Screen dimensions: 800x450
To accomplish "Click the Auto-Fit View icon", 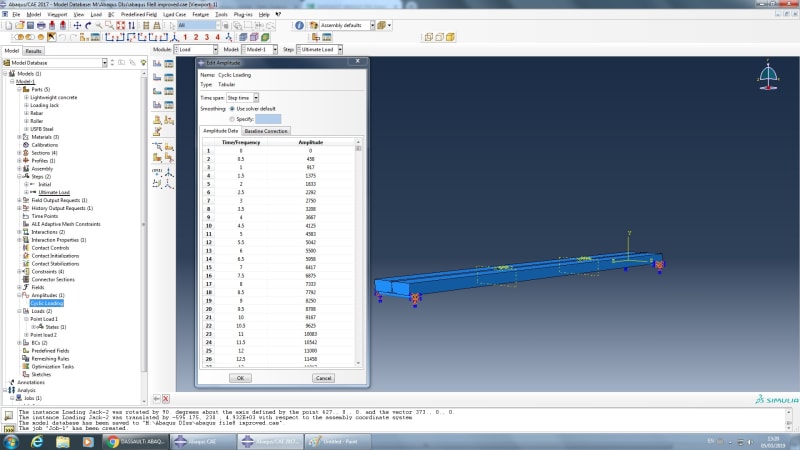I will 120,25.
